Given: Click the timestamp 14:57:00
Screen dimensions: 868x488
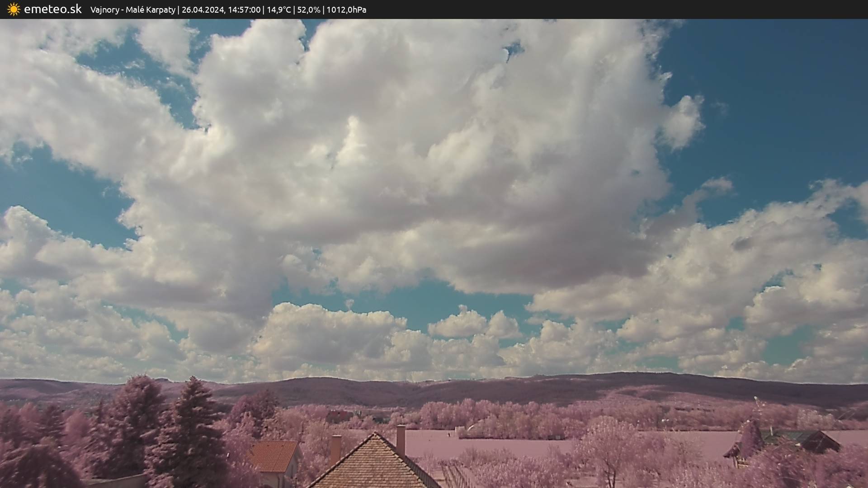Looking at the screenshot, I should pyautogui.click(x=244, y=9).
